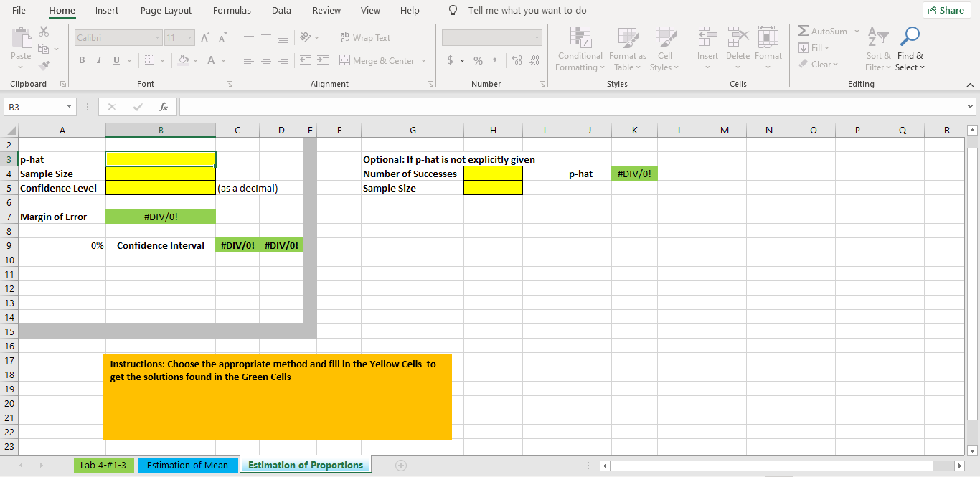This screenshot has height=477, width=980.
Task: Click the New Sheet plus button
Action: (x=400, y=465)
